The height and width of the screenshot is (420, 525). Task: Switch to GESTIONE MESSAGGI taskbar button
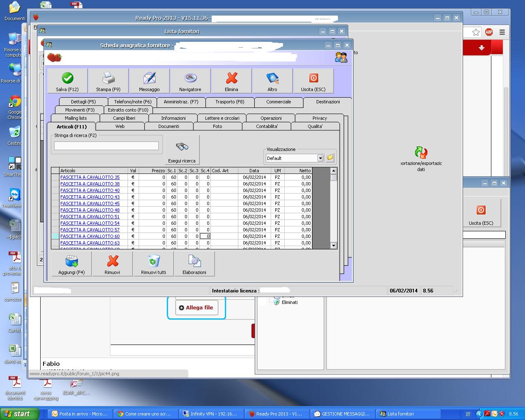click(x=342, y=414)
